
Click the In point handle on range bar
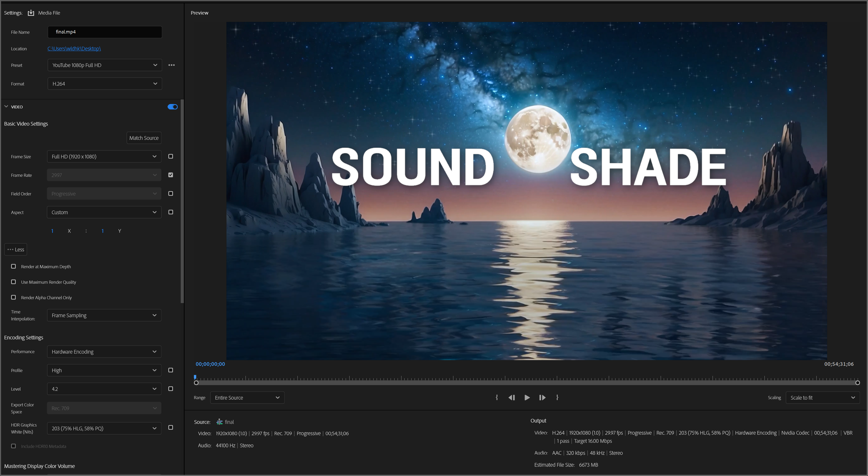[x=196, y=383]
